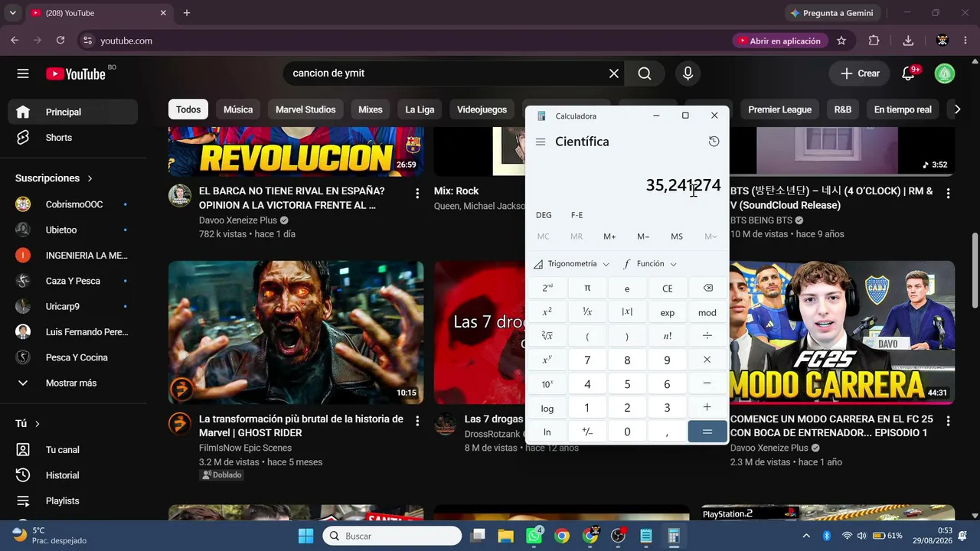
Task: Click the backspace key in Calculator
Action: pos(707,289)
